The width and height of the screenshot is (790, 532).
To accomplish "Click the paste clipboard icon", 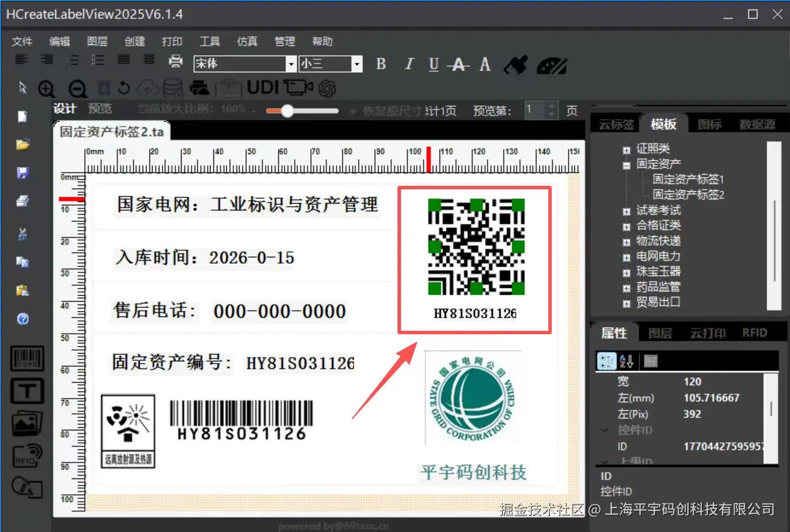I will click(x=23, y=290).
